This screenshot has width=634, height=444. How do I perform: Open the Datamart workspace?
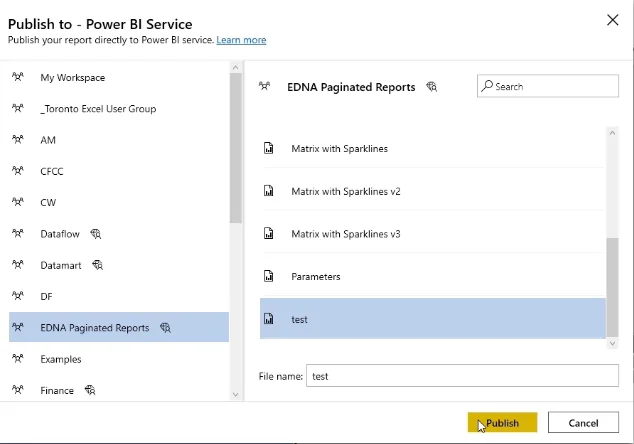coord(119,265)
